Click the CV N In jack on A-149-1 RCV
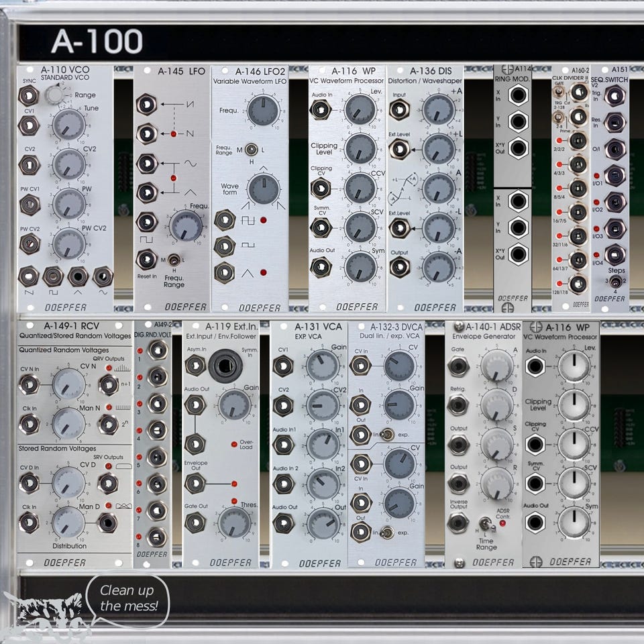This screenshot has height=644, width=644. [29, 384]
